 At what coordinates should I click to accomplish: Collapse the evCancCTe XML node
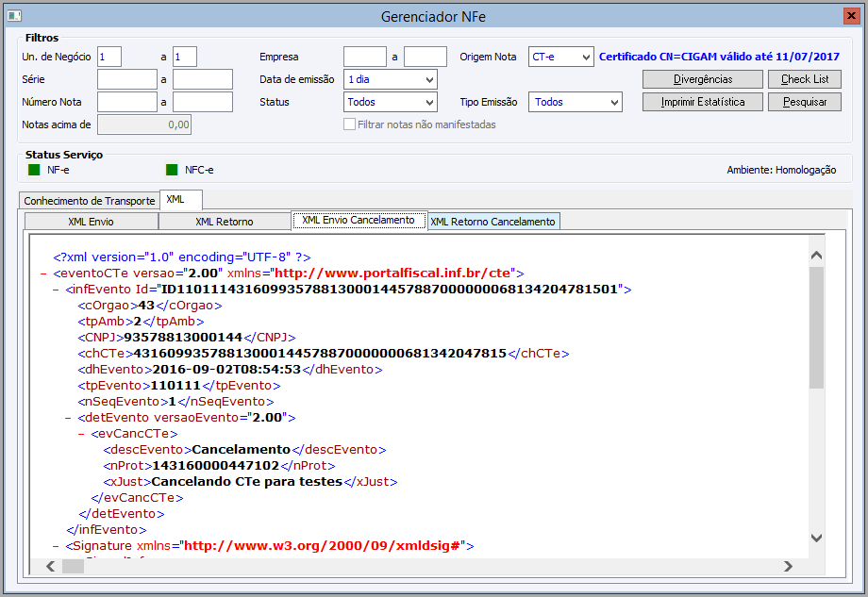[82, 433]
